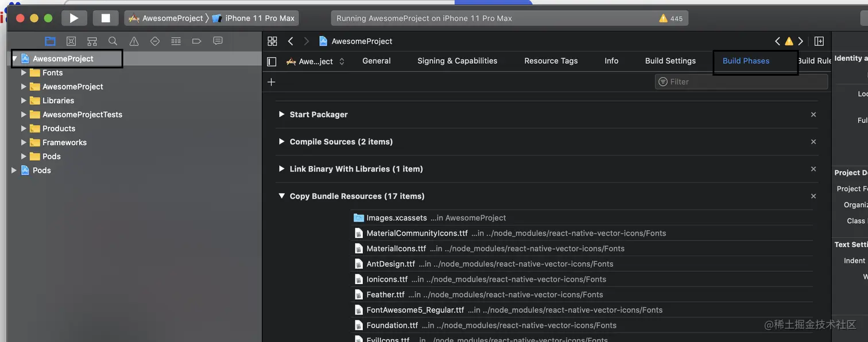Screen dimensions: 868x342
Task: Open the Source Control navigator
Action: [x=71, y=41]
